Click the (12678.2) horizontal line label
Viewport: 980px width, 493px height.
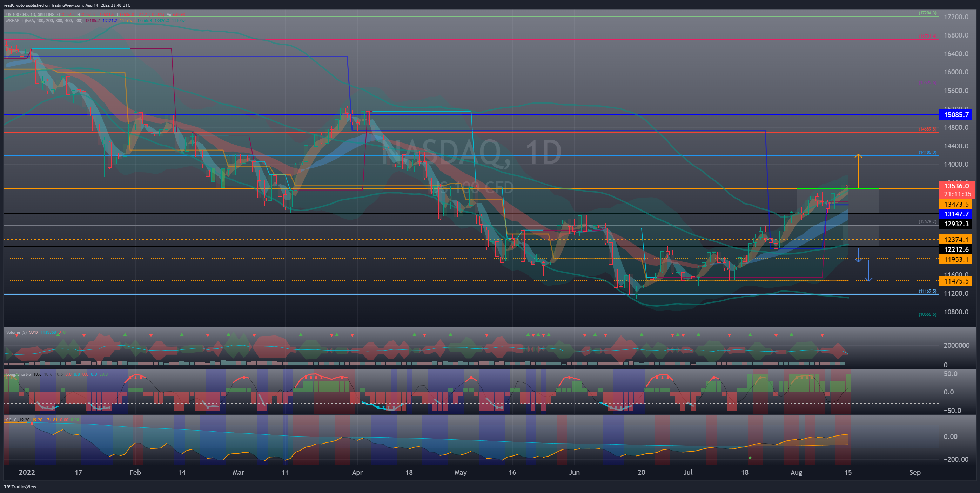(x=927, y=221)
